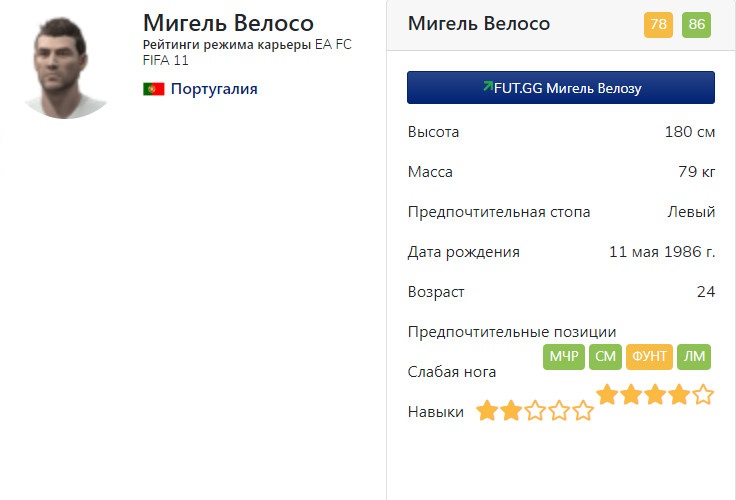
Task: Click the Мигель Велосо panel header title
Action: (479, 24)
